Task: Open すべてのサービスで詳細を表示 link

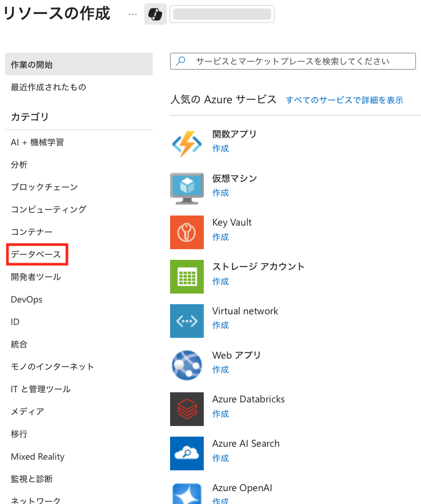Action: (344, 100)
